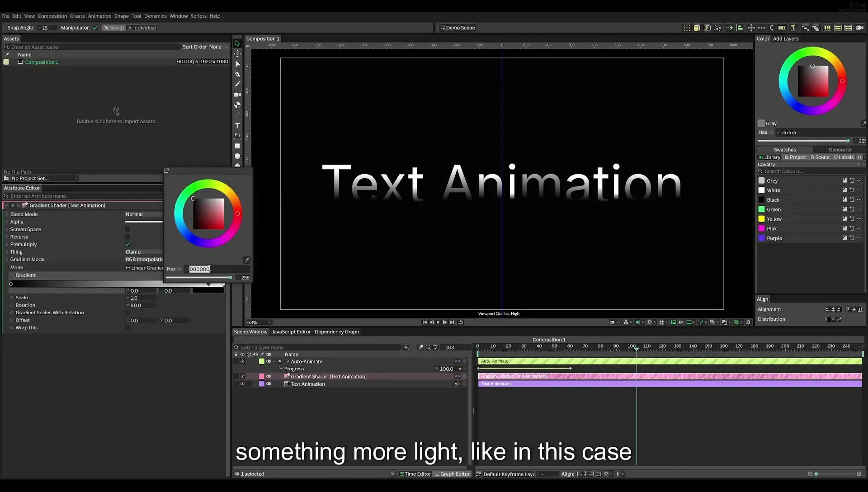This screenshot has height=492, width=868.
Task: Hide the Text Animation layer using eye
Action: click(x=242, y=384)
